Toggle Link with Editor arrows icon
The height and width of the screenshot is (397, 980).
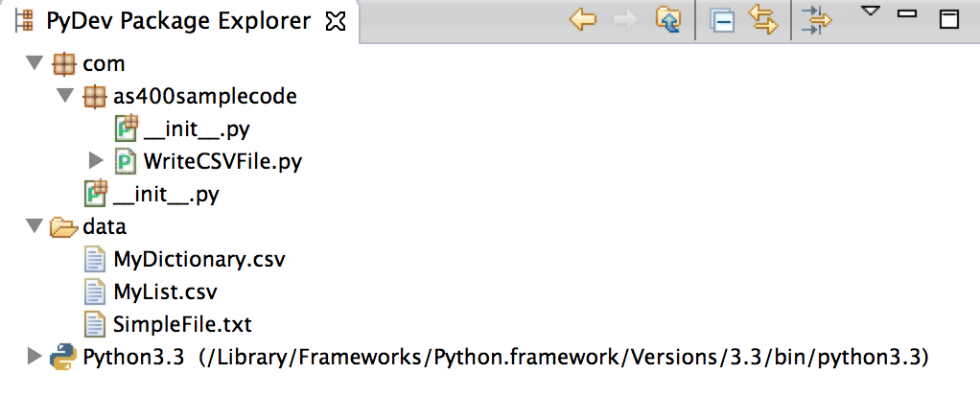coord(763,21)
